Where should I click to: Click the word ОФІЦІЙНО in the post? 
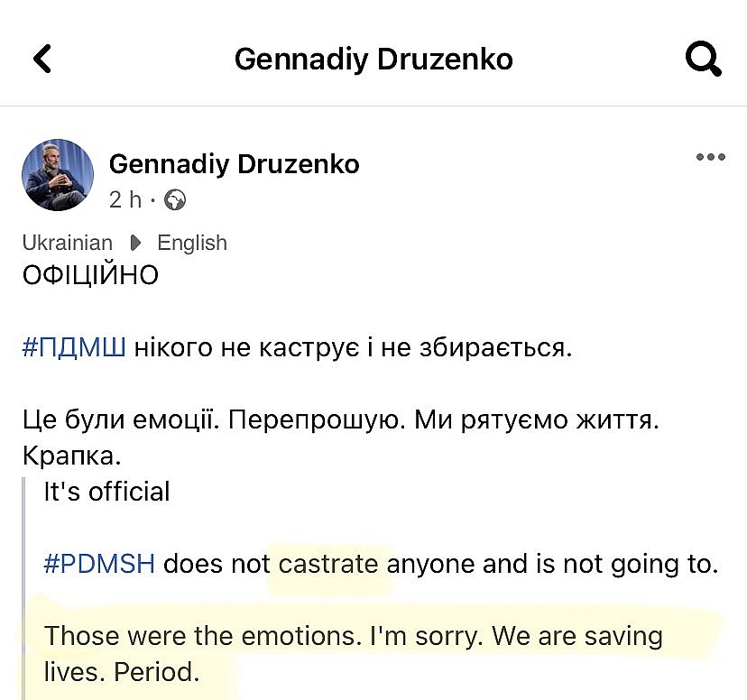click(90, 275)
